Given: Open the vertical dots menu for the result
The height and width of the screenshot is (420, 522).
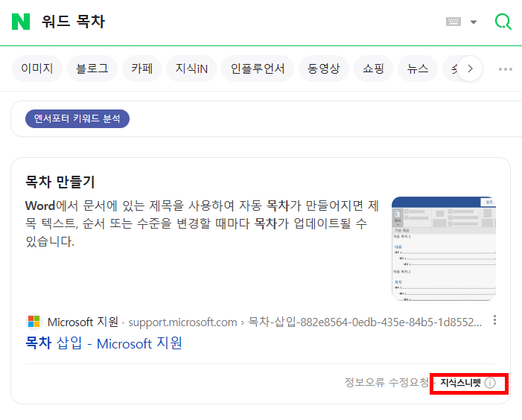Looking at the screenshot, I should pyautogui.click(x=494, y=319).
